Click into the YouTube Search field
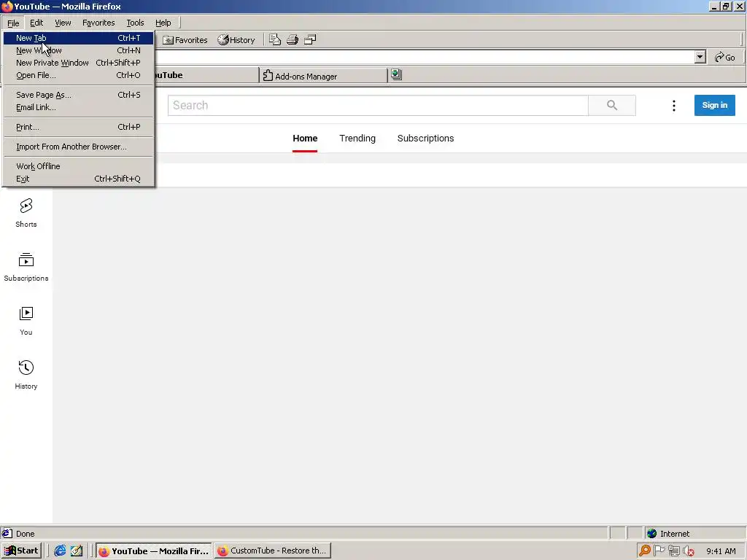The height and width of the screenshot is (560, 747). coord(378,105)
